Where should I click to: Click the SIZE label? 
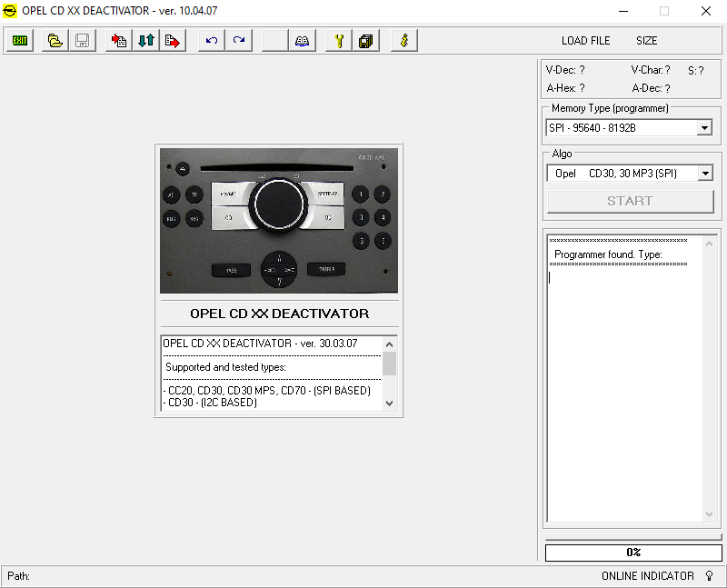pos(646,41)
